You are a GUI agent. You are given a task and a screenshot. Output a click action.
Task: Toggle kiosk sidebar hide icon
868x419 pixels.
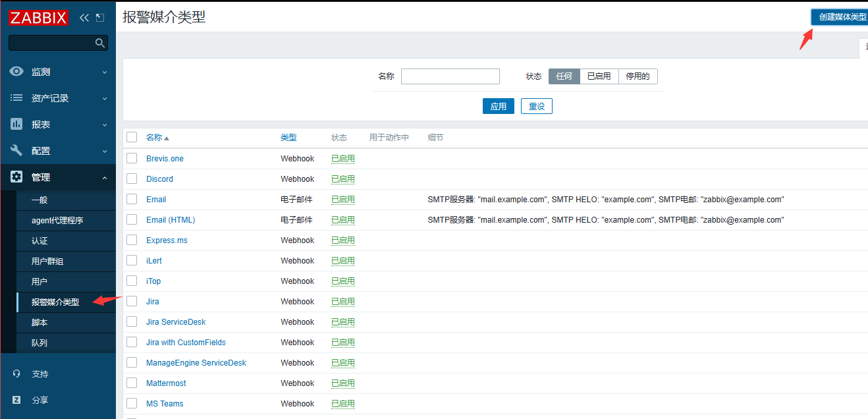click(x=99, y=18)
